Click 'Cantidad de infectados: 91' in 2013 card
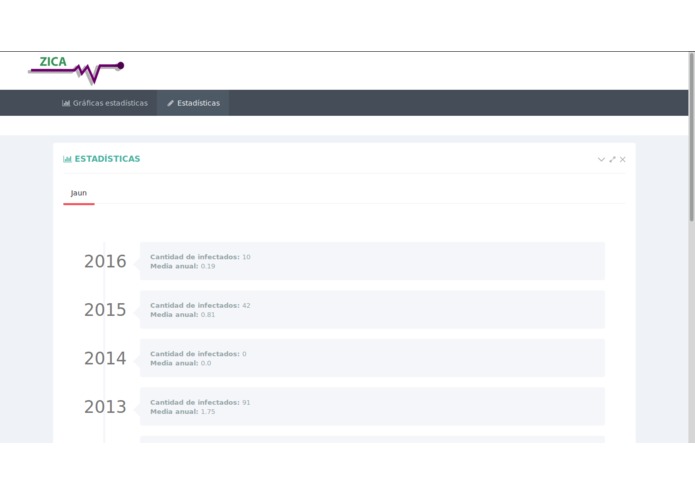 (200, 402)
